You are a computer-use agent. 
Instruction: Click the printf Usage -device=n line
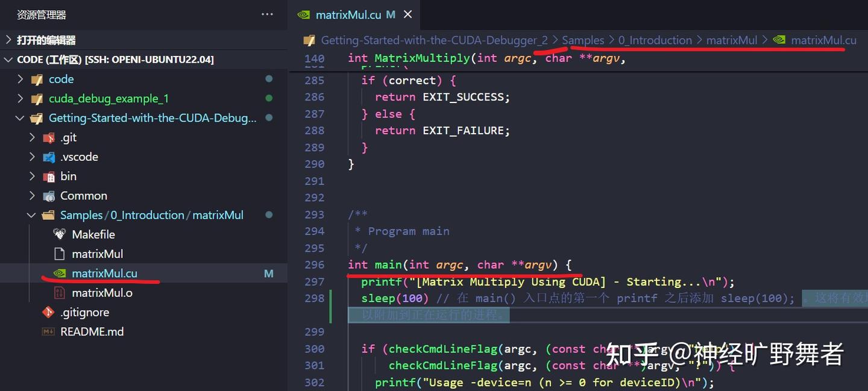[x=544, y=383]
